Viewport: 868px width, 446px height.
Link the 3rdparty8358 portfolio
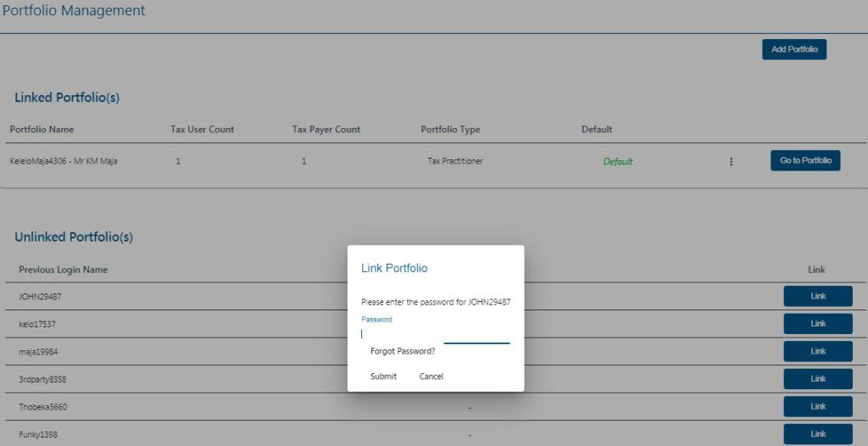coord(818,379)
